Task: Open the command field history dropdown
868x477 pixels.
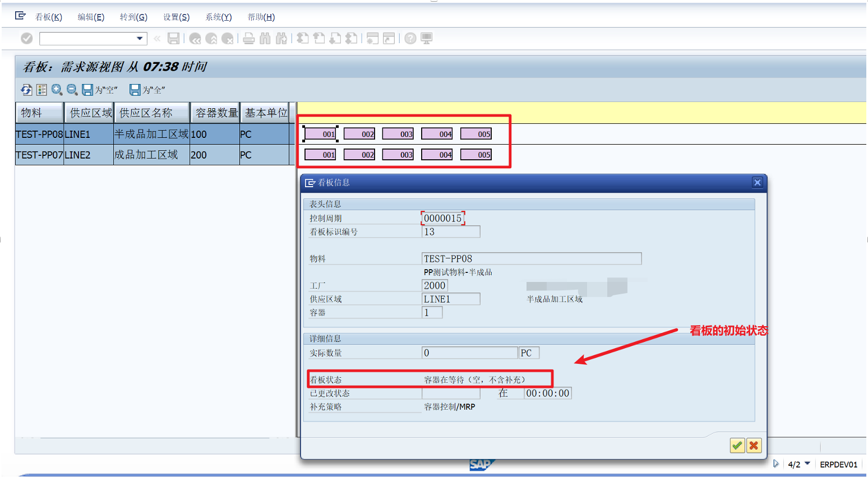Action: point(140,38)
